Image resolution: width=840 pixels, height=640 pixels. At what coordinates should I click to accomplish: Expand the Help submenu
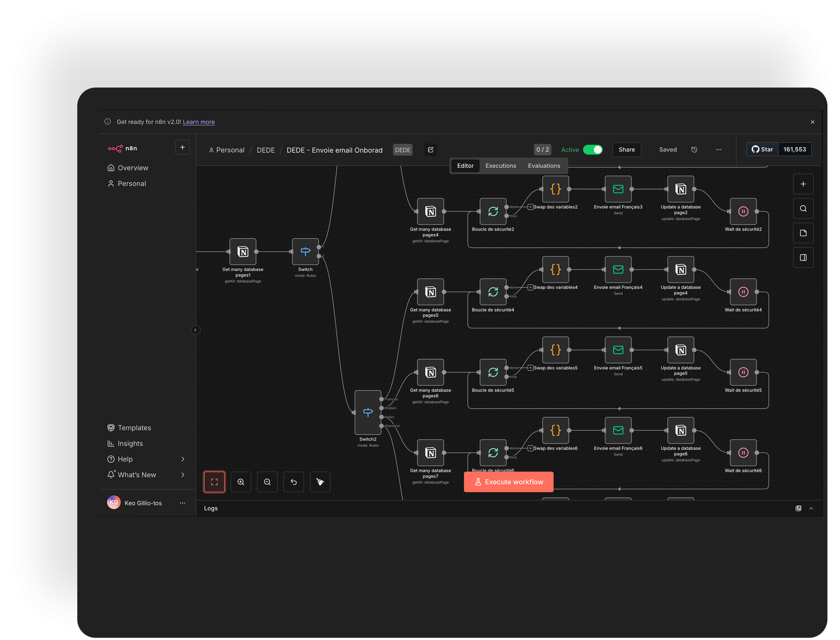click(183, 459)
